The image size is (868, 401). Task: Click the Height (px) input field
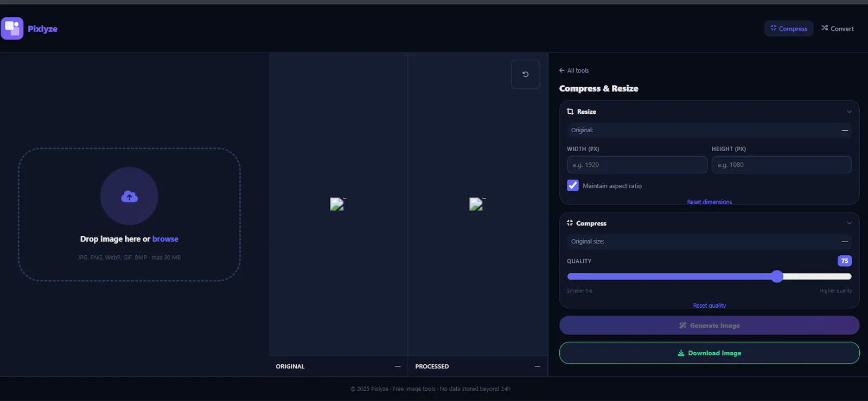(782, 165)
